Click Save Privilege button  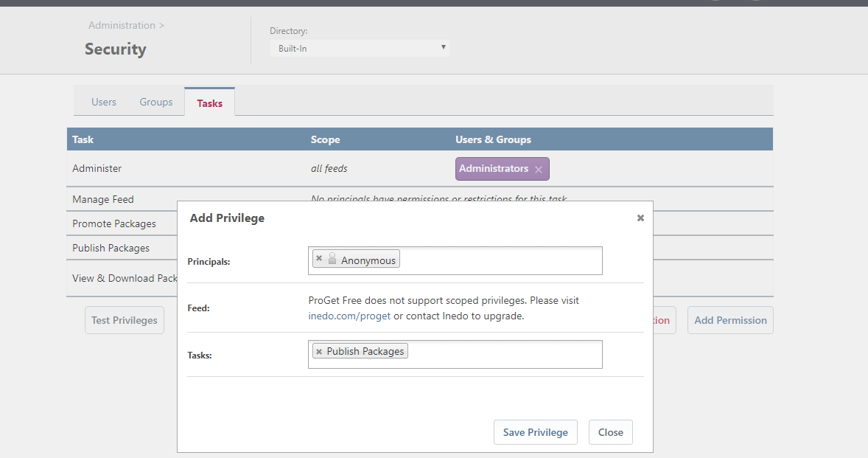click(x=535, y=432)
